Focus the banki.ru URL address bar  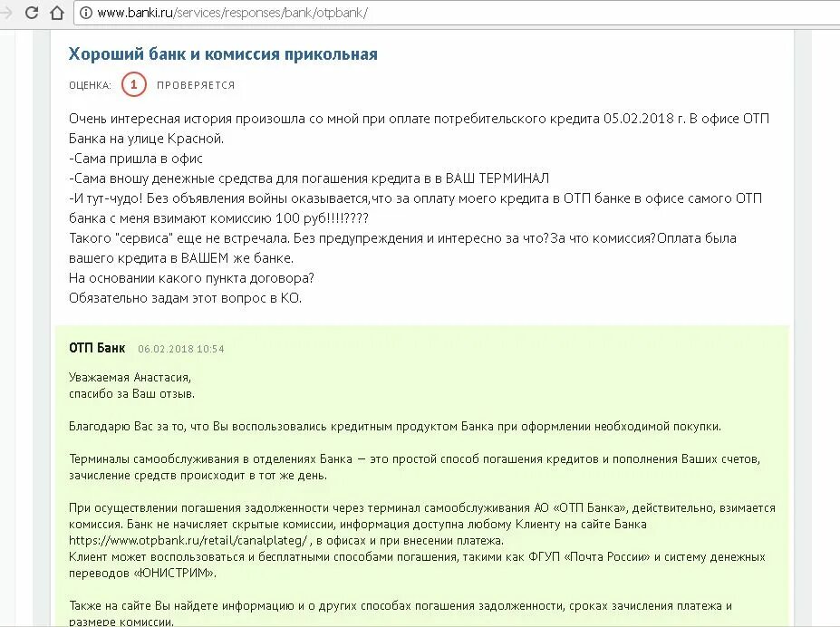[x=456, y=13]
